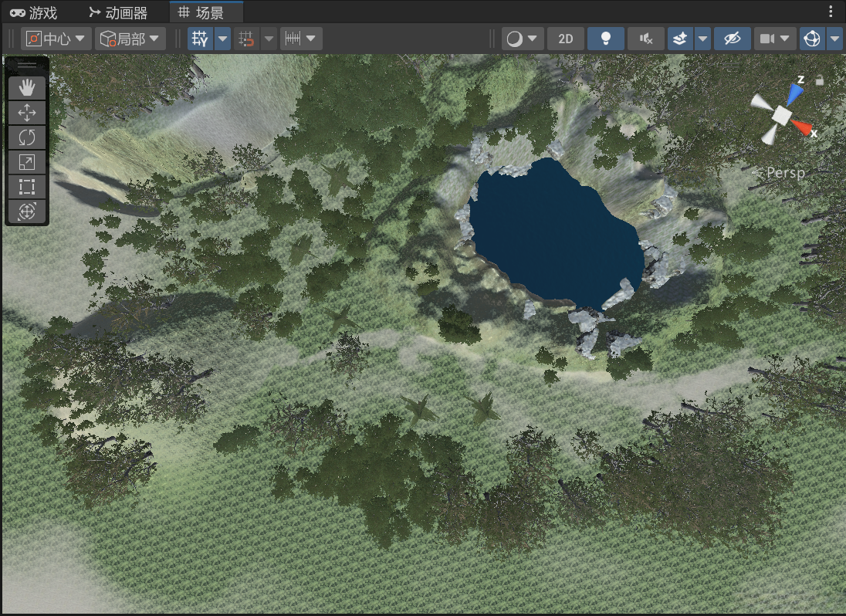
Task: Open the 局部 handle rotation dropdown
Action: [130, 39]
